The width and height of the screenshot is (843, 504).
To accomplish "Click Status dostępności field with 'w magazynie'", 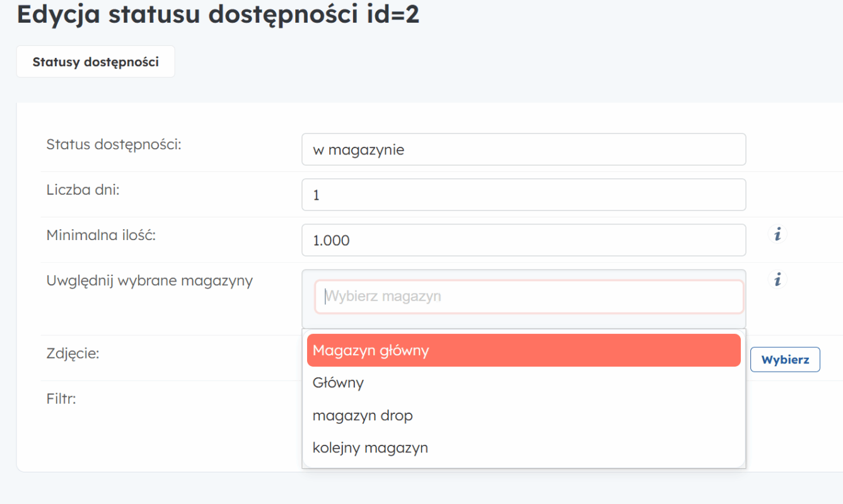I will (523, 150).
